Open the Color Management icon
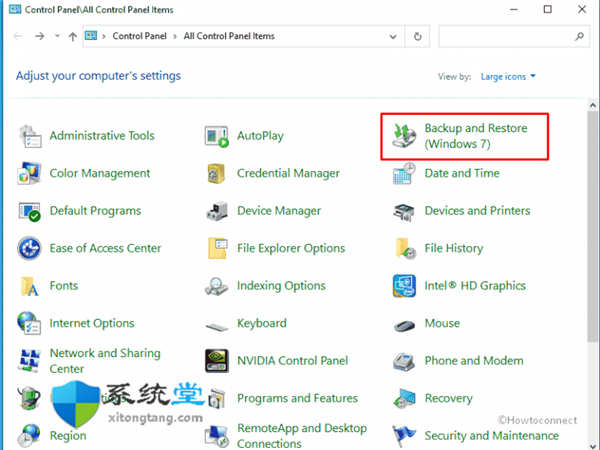This screenshot has width=600, height=450. (29, 173)
